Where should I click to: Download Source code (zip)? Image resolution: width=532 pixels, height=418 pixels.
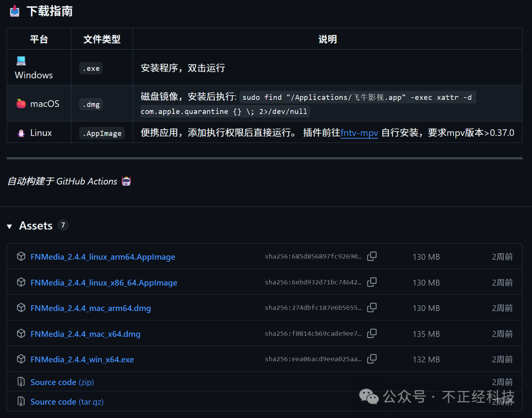(62, 382)
